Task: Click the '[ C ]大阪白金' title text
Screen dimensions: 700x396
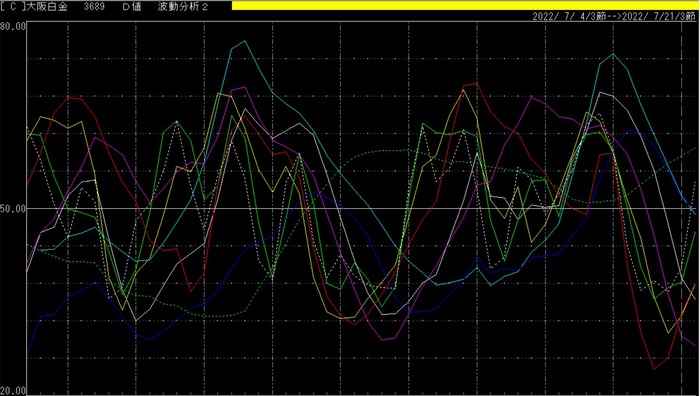Action: pos(34,7)
